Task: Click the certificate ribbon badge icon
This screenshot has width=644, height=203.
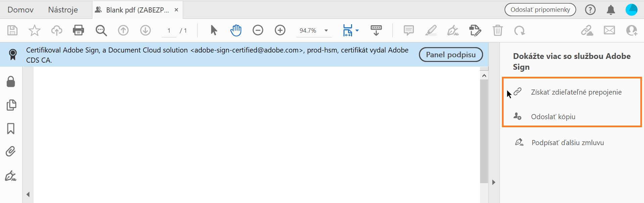Action: (13, 55)
